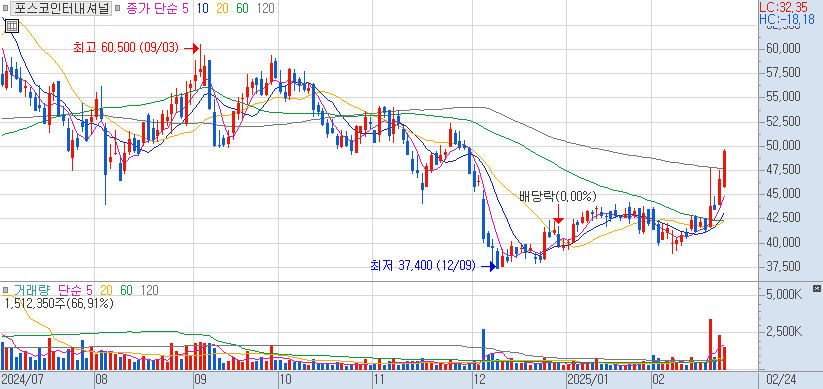Click the 47,500 price axis label
This screenshot has height=389, width=823.
[783, 170]
